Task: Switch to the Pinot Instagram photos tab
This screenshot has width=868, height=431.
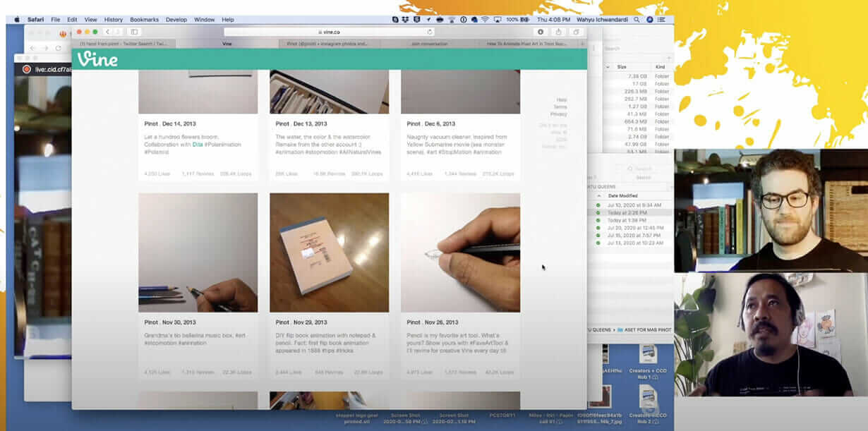Action: coord(328,44)
